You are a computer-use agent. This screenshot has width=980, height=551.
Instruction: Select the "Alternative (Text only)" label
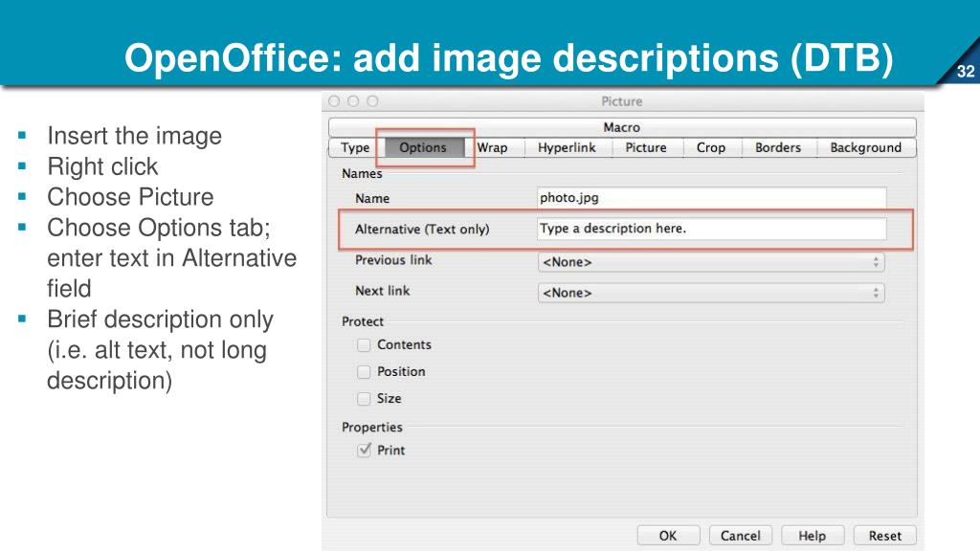(x=422, y=230)
